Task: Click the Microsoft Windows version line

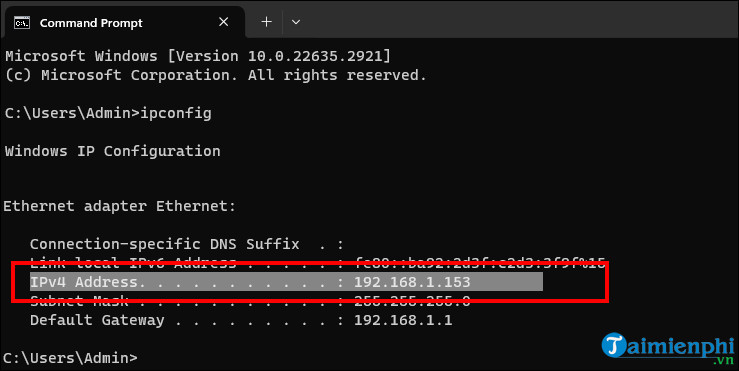Action: [x=198, y=56]
